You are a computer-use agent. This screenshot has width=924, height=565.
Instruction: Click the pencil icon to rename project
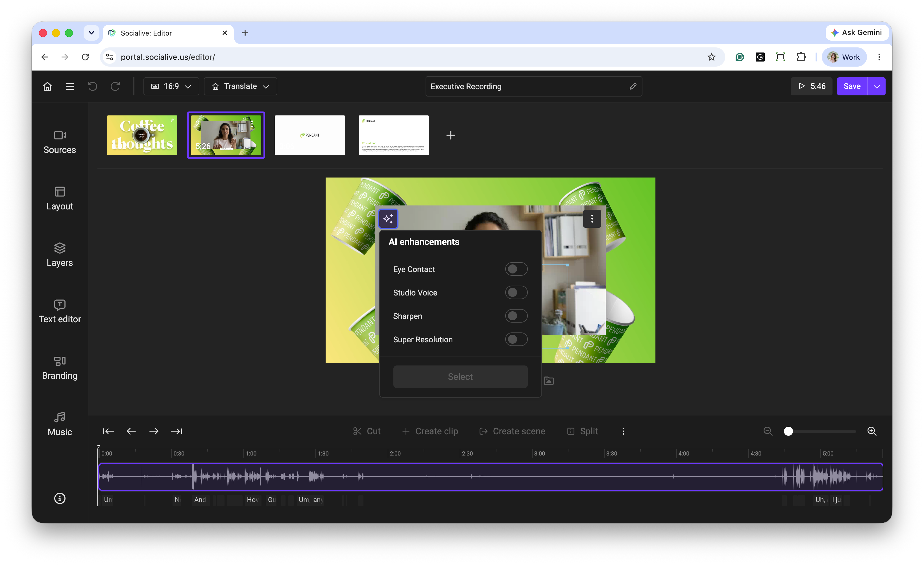pos(633,87)
